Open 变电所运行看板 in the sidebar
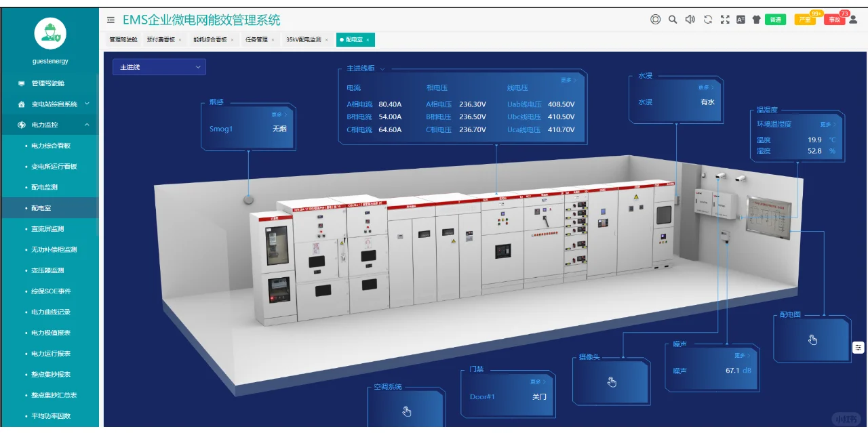 point(54,167)
